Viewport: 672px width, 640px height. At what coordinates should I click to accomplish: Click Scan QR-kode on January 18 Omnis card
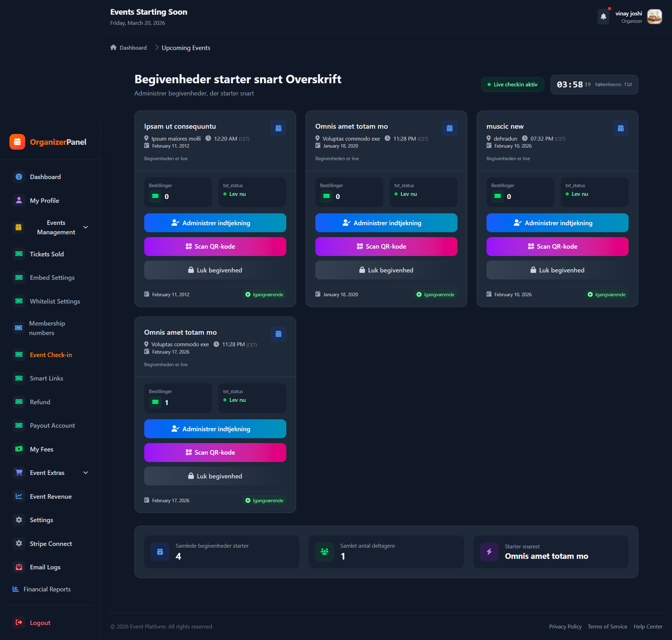click(386, 247)
